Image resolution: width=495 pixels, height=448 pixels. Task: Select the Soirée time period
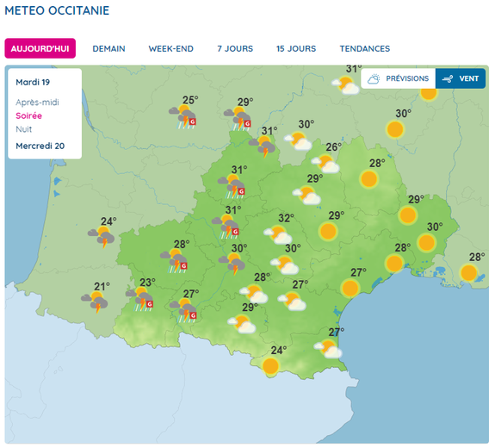pyautogui.click(x=28, y=115)
